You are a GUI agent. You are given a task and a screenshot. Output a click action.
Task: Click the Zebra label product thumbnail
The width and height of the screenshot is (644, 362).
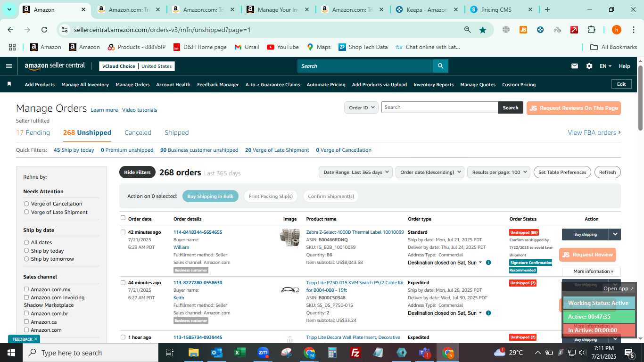pos(290,237)
